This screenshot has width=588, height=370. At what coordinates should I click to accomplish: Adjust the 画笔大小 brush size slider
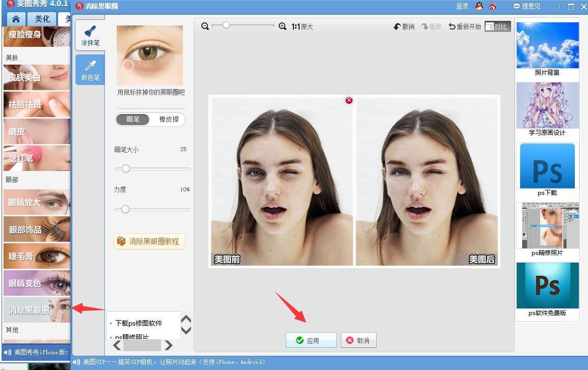tap(126, 168)
